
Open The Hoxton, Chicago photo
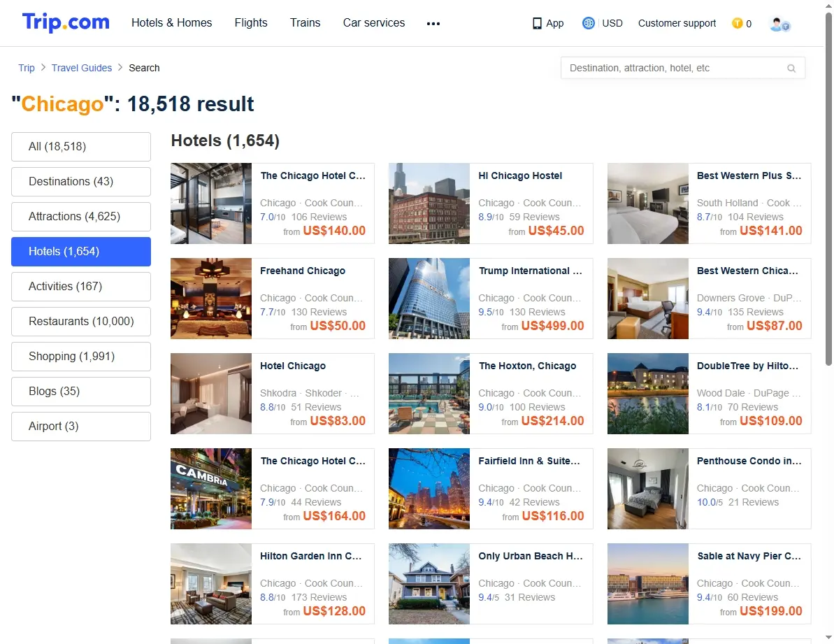[429, 394]
